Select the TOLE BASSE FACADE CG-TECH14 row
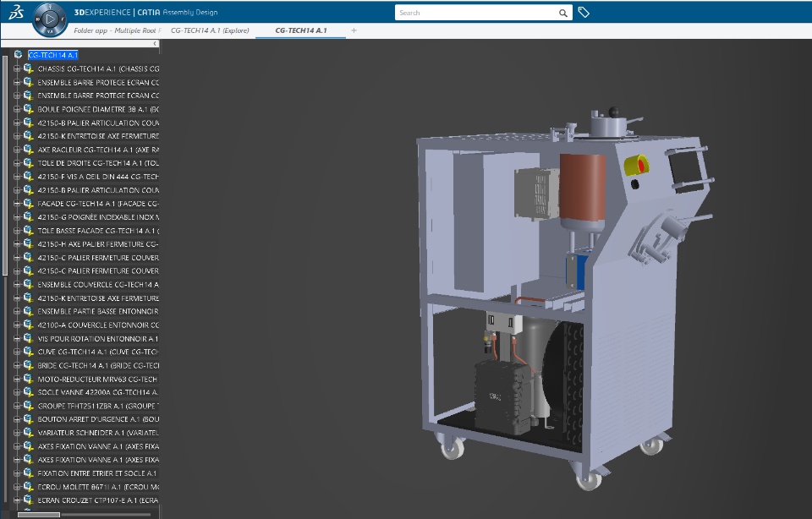Image resolution: width=812 pixels, height=519 pixels. 98,230
